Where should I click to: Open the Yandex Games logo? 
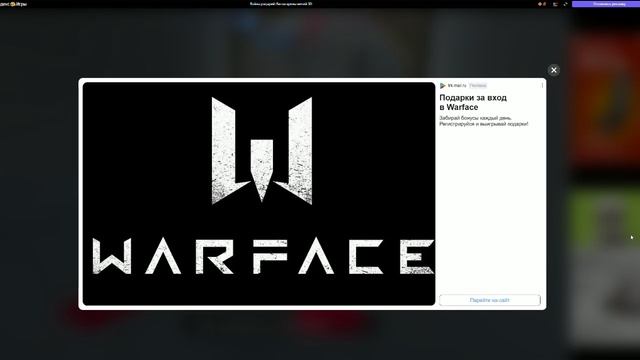[13, 4]
